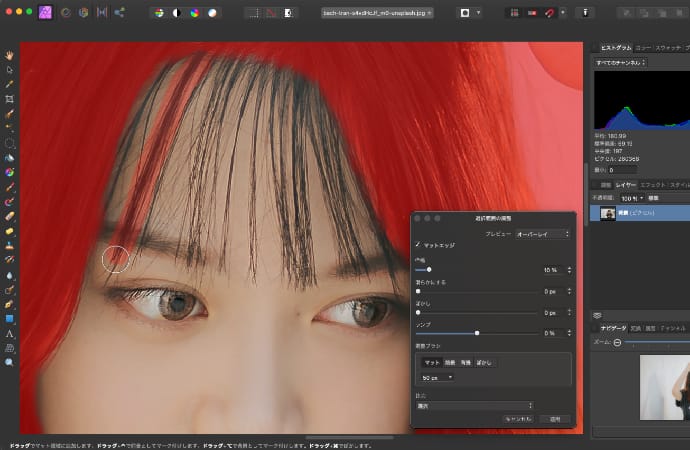
Task: Select the Color Picker eyedropper tool
Action: (9, 84)
